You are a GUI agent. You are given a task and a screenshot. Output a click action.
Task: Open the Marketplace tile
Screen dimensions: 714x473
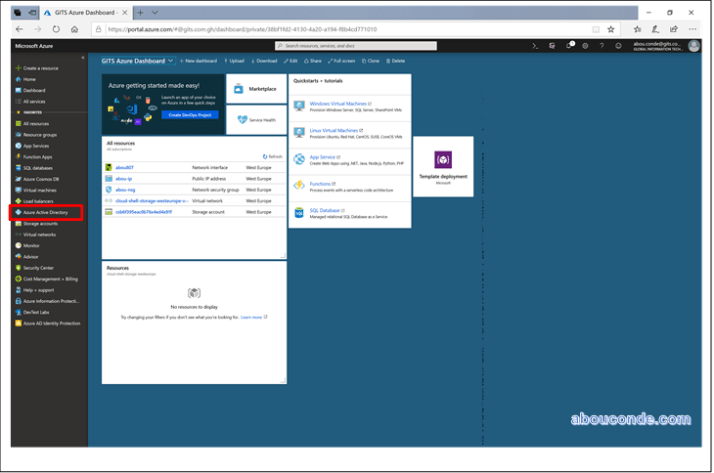257,89
